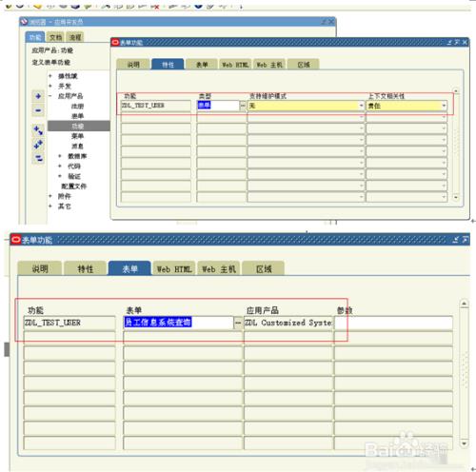The height and width of the screenshot is (472, 476).
Task: Click ZDL_TEST_USER field in upper 表单功能 window
Action: (x=156, y=106)
